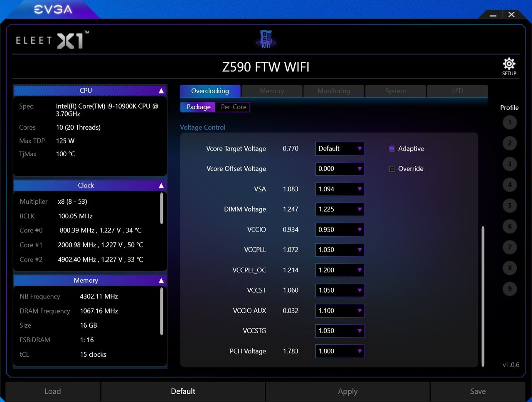Image resolution: width=532 pixels, height=402 pixels.
Task: Select profile slot 1
Action: 510,122
